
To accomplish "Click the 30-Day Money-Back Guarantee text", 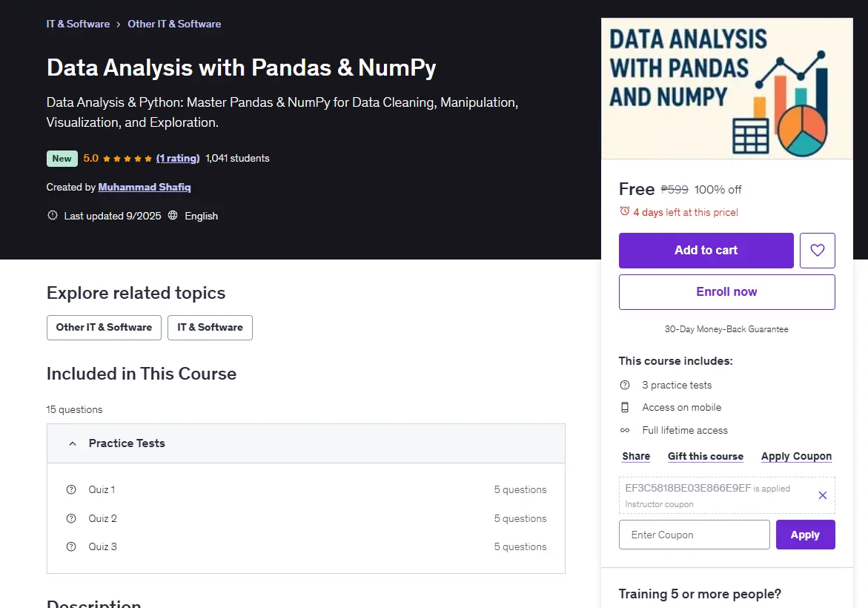I will click(x=726, y=329).
